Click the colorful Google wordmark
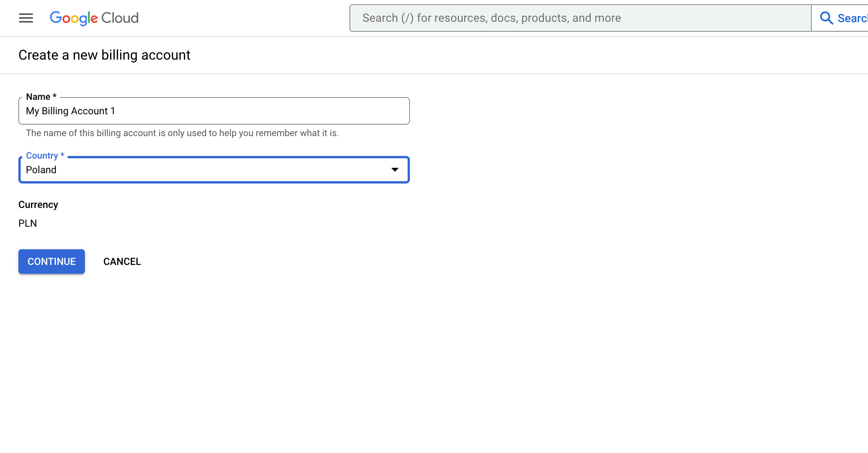This screenshot has height=453, width=868. click(74, 18)
